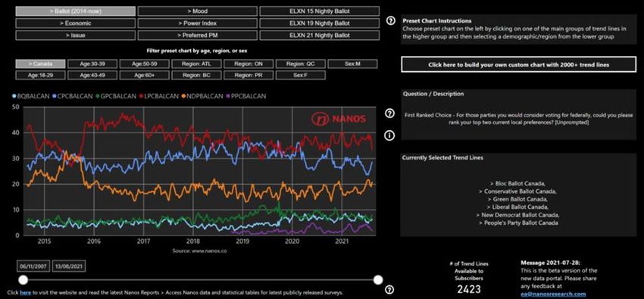The width and height of the screenshot is (644, 299).
Task: Toggle PPCBALCAN purple legend entry
Action: coord(246,96)
